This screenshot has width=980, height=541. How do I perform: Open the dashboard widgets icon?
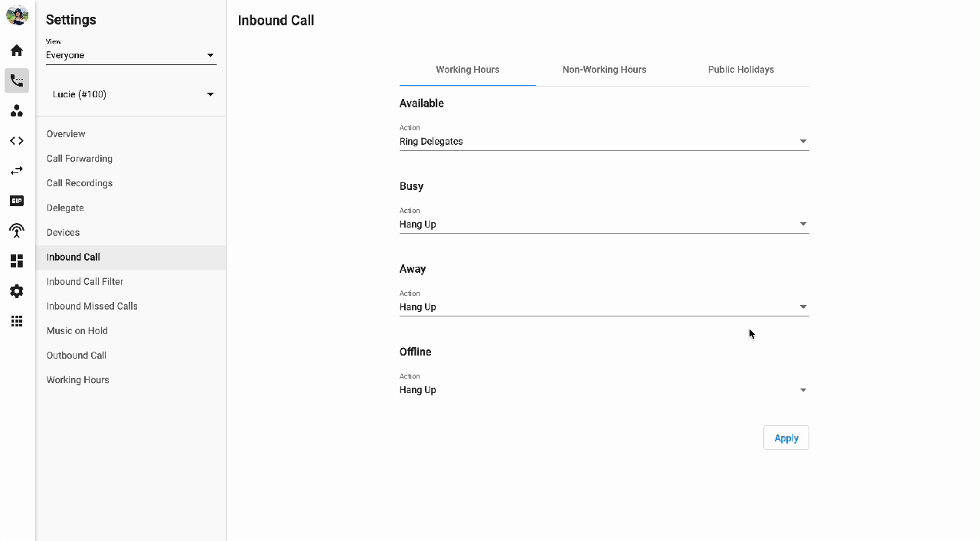[x=17, y=261]
